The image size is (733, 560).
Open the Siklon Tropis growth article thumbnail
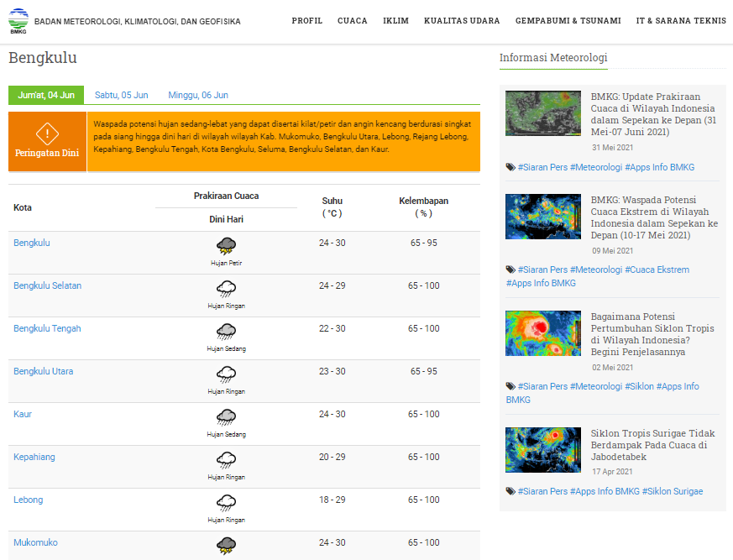pos(543,333)
